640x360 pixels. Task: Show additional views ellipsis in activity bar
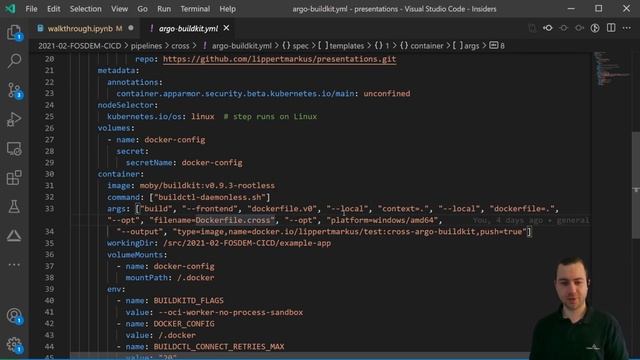coord(14,265)
